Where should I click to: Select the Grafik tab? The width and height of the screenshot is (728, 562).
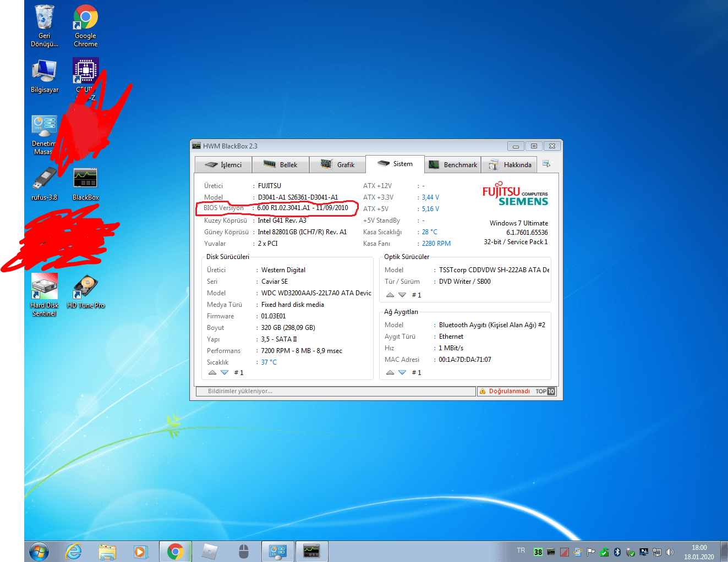click(338, 165)
